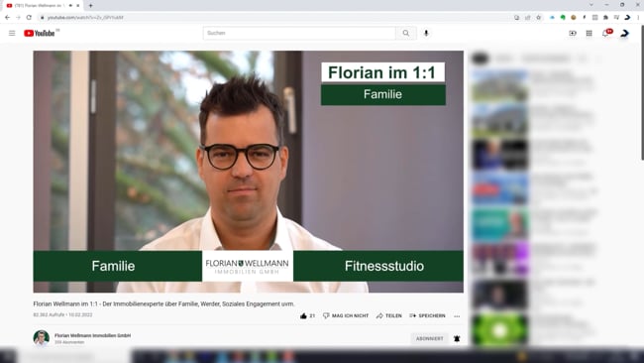Click the page vertical scrollbar

click(x=642, y=92)
